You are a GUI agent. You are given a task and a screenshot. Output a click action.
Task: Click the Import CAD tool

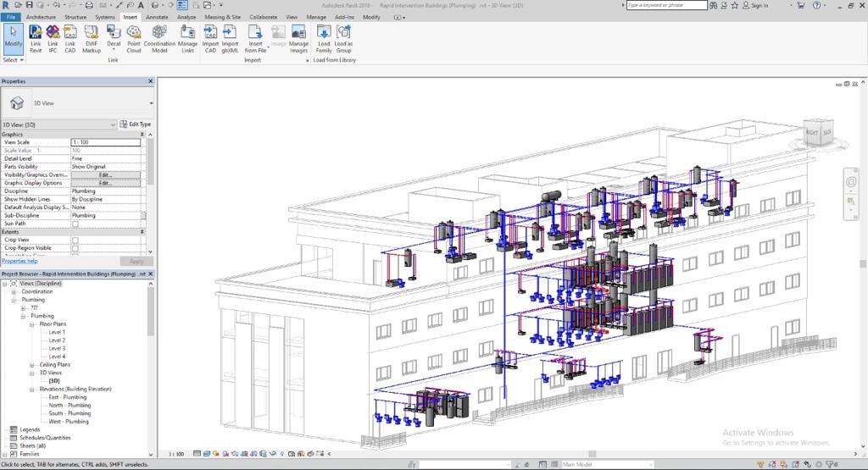tap(210, 39)
